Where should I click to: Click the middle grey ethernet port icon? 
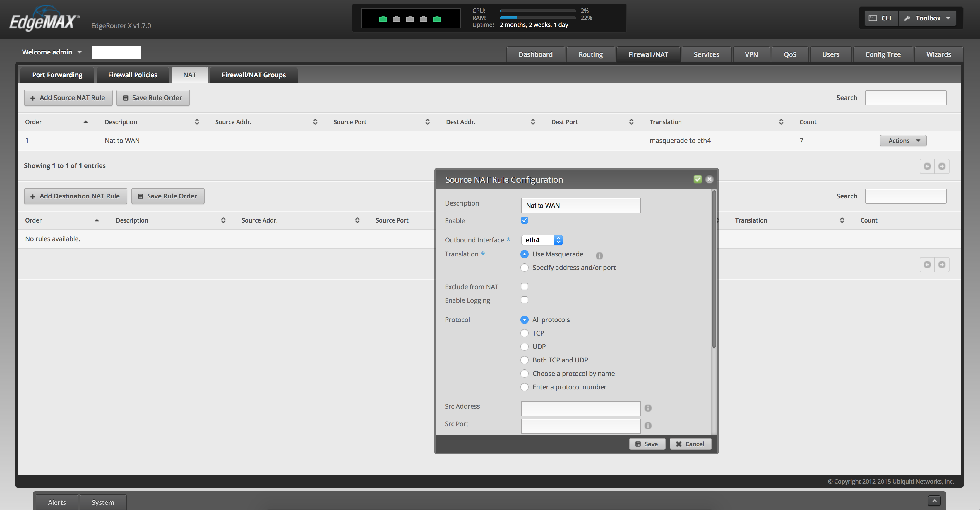[x=410, y=19]
